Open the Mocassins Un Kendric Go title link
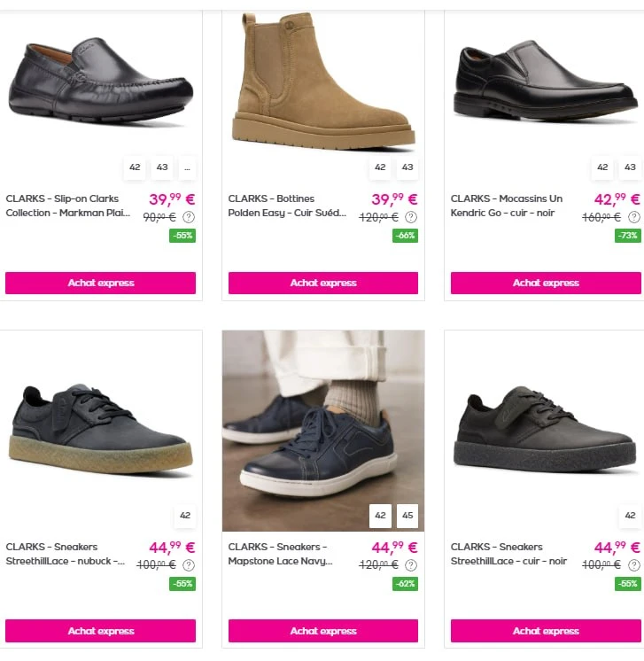Viewport: 644px width, 661px height. (507, 206)
